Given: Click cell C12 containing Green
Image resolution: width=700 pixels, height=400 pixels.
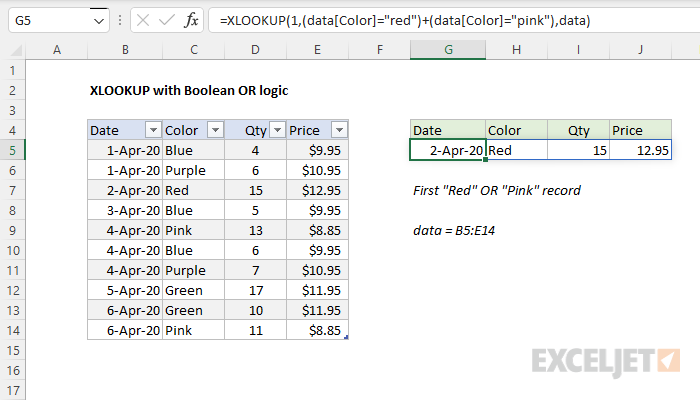Looking at the screenshot, I should click(193, 291).
